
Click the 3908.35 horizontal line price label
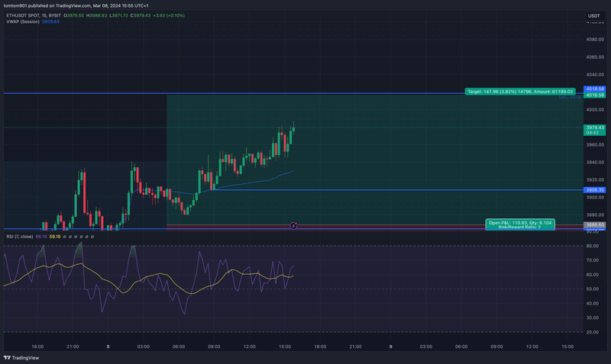point(595,190)
